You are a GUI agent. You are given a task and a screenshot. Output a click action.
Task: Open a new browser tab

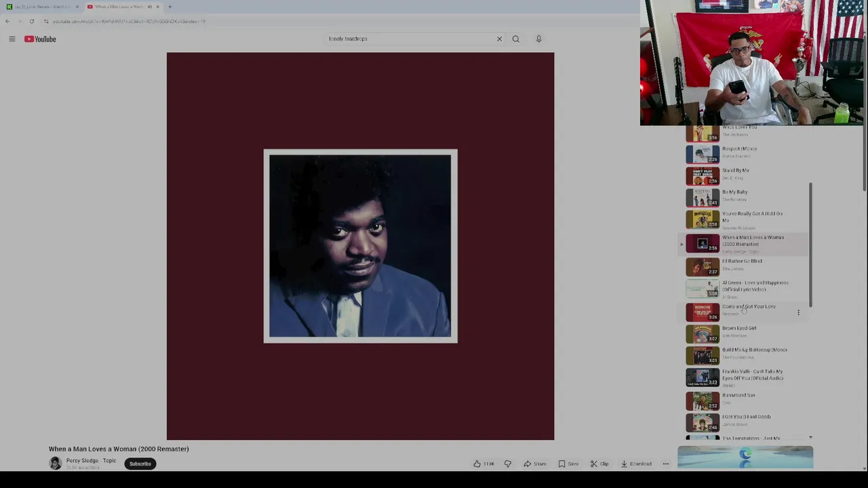click(170, 7)
